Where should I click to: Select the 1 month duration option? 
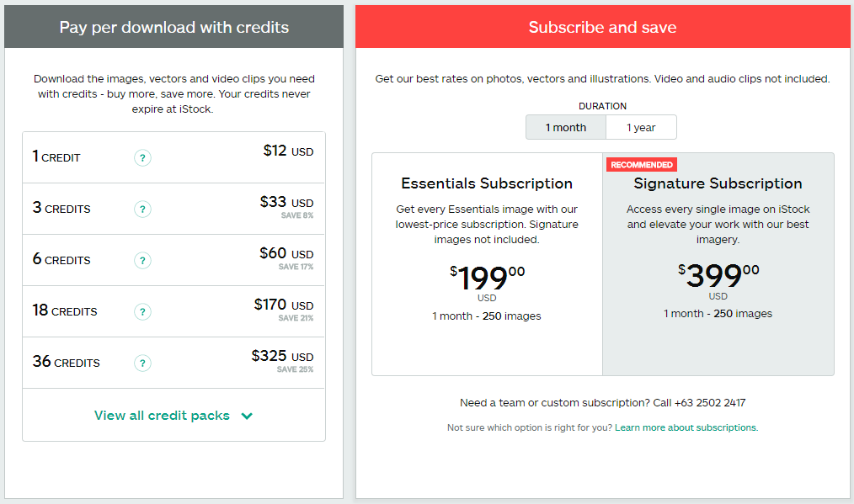pos(566,127)
